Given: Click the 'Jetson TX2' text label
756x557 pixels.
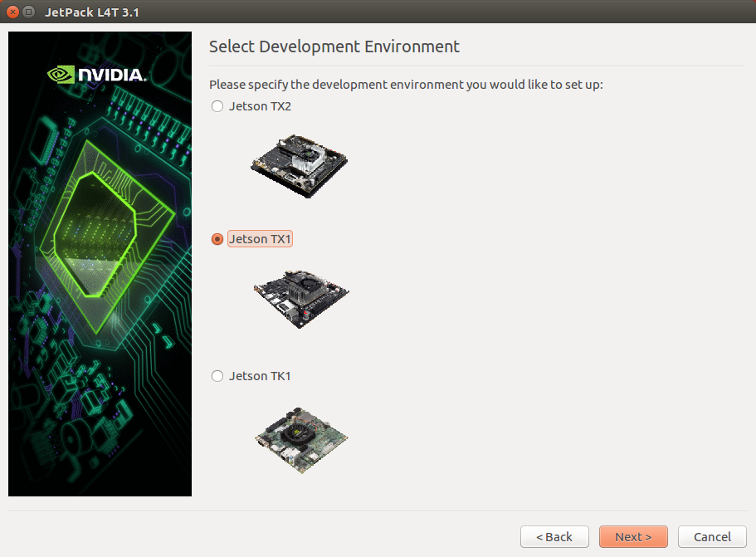Looking at the screenshot, I should [260, 106].
